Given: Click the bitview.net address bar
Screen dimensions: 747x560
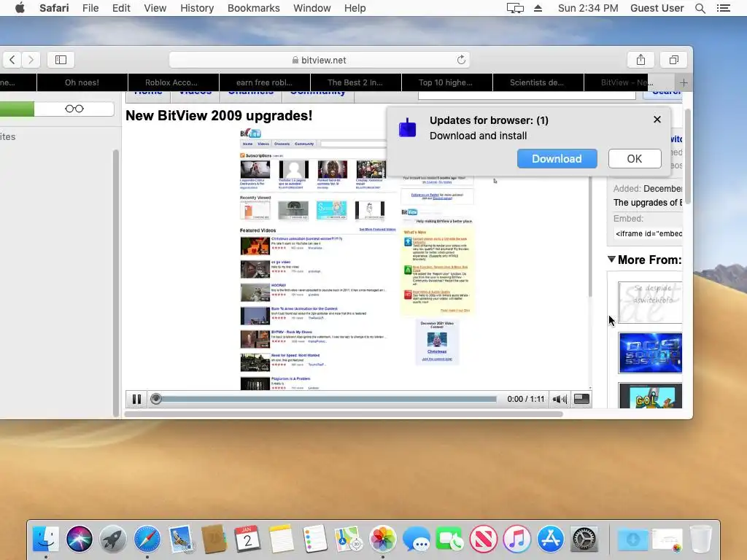Looking at the screenshot, I should (320, 60).
